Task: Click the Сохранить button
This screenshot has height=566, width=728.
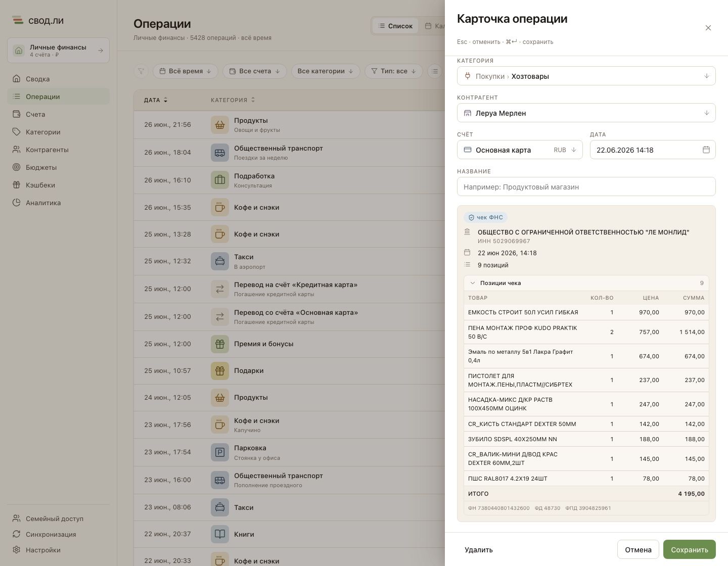Action: (689, 550)
